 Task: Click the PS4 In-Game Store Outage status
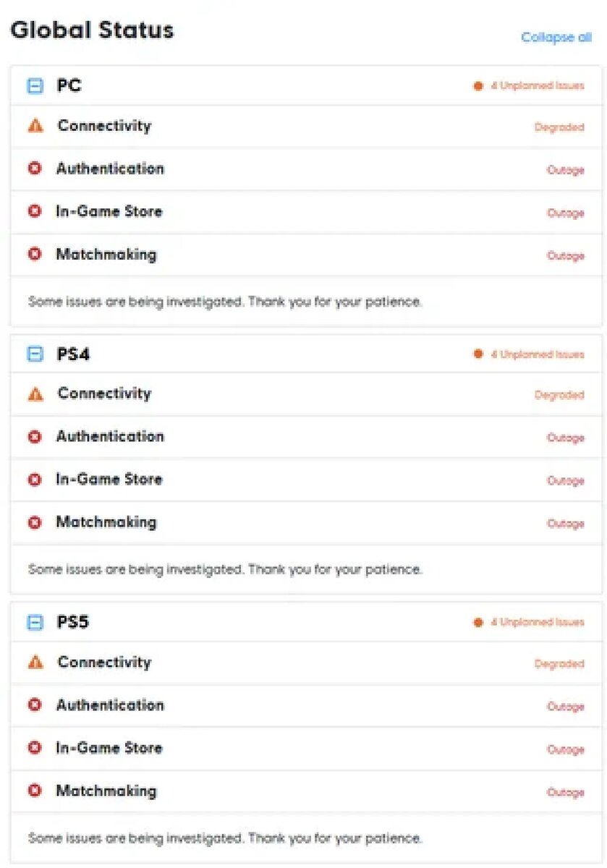tap(565, 481)
